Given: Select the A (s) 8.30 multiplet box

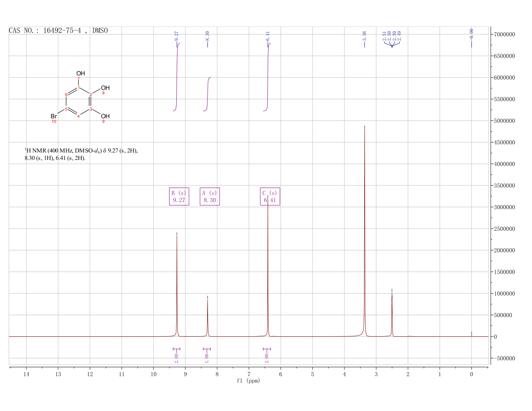Looking at the screenshot, I should (210, 196).
